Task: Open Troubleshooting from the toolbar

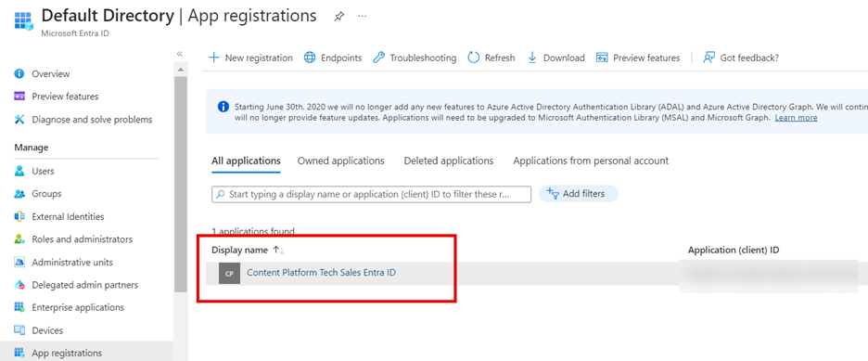Action: click(x=415, y=58)
